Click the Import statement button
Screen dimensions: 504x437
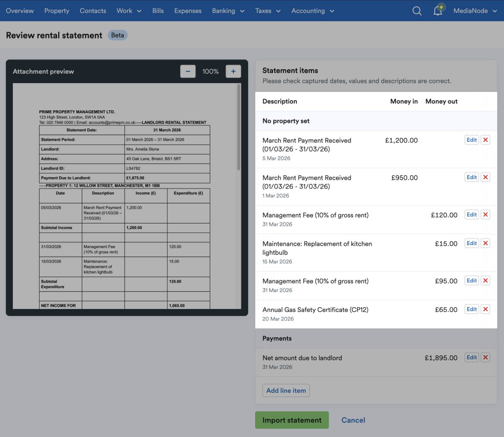click(292, 420)
